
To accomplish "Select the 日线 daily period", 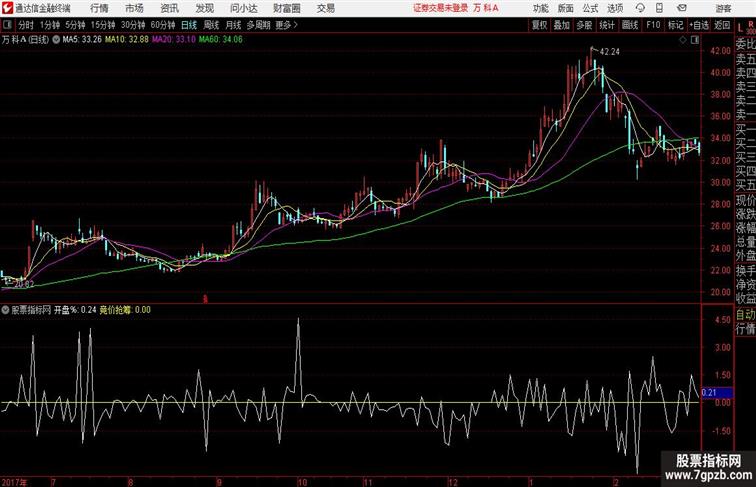I will click(189, 25).
